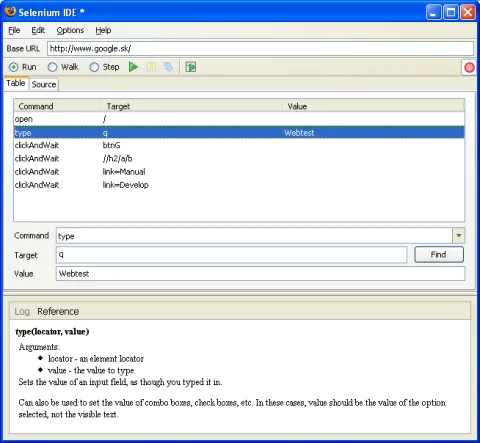Click the Find button

point(439,255)
